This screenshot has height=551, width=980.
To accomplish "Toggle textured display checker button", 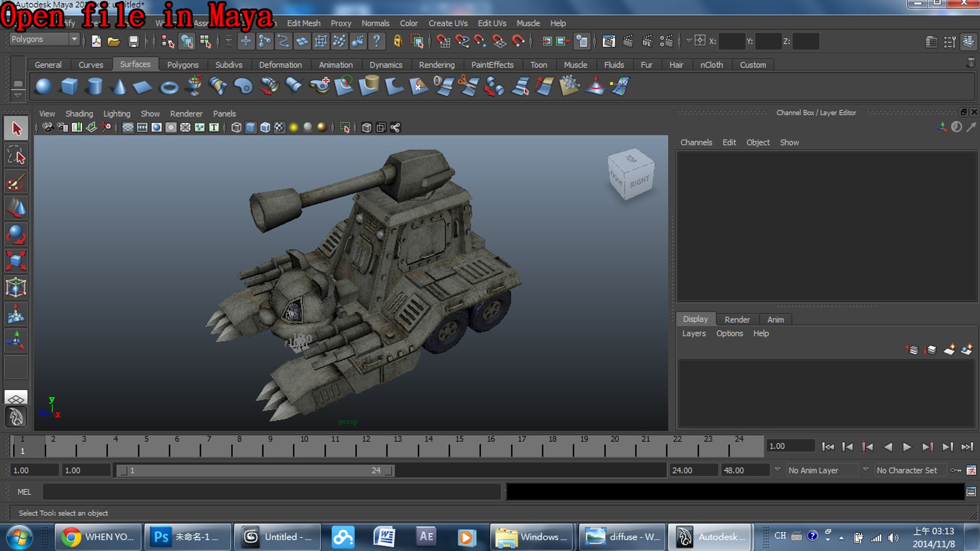I will point(279,128).
